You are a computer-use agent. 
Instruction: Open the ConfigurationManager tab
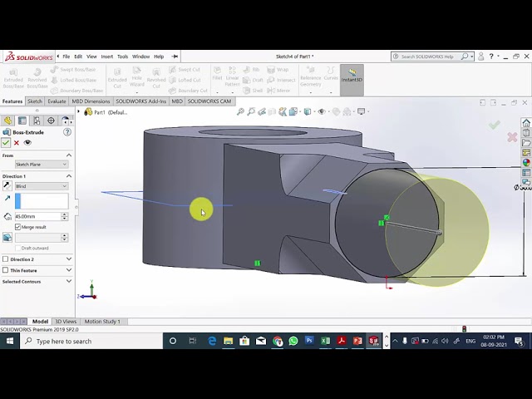[x=37, y=121]
